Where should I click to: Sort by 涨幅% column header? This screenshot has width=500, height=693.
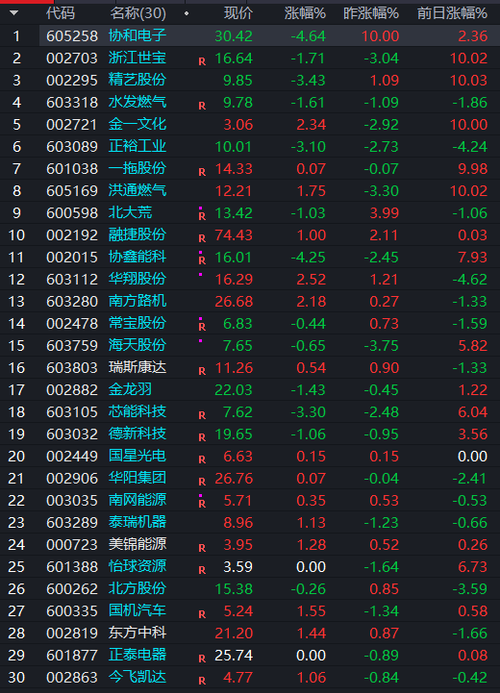(x=305, y=13)
